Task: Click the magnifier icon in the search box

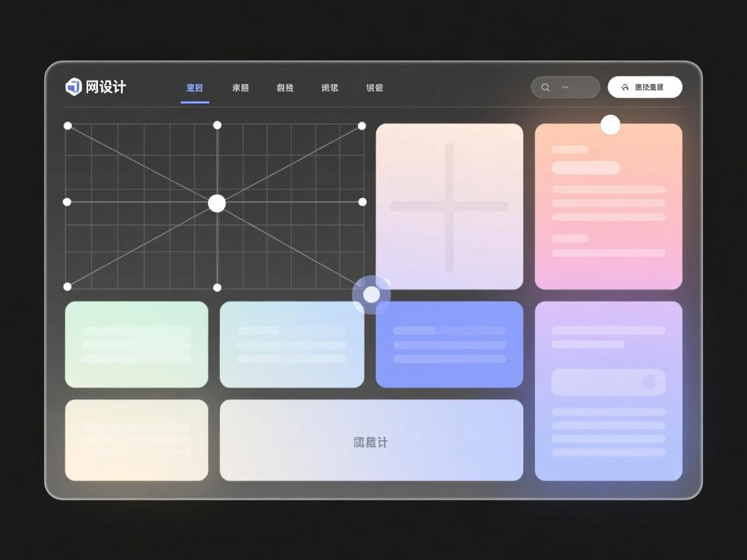Action: [545, 87]
